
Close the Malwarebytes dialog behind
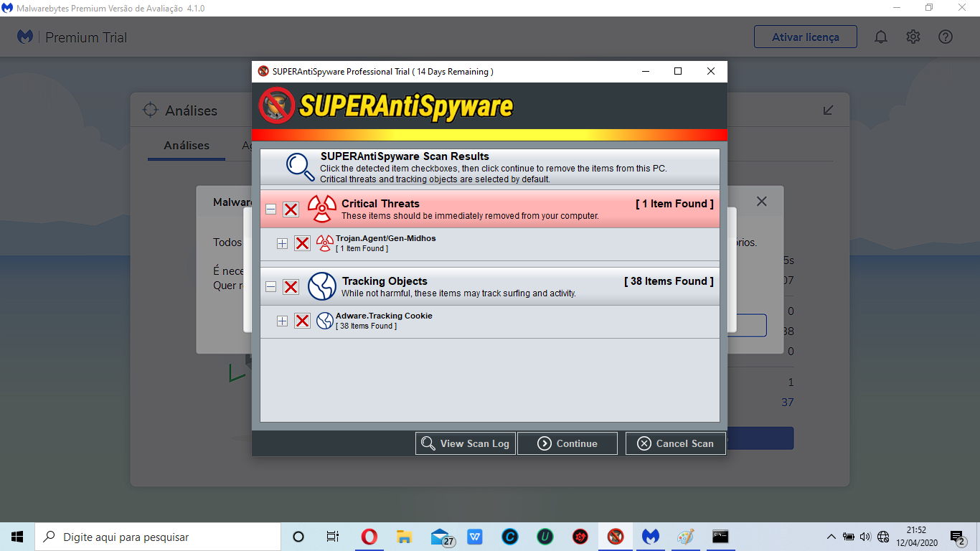(762, 202)
